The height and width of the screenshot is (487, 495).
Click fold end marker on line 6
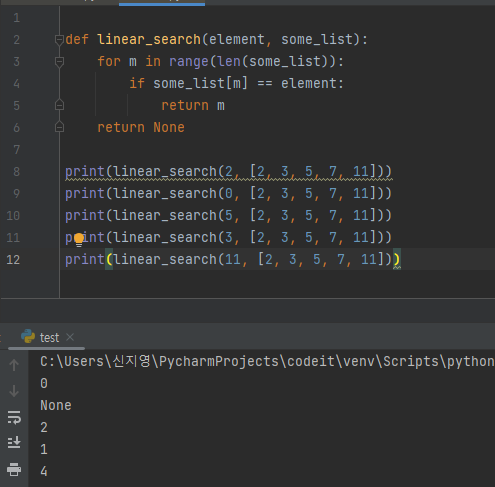pos(59,127)
